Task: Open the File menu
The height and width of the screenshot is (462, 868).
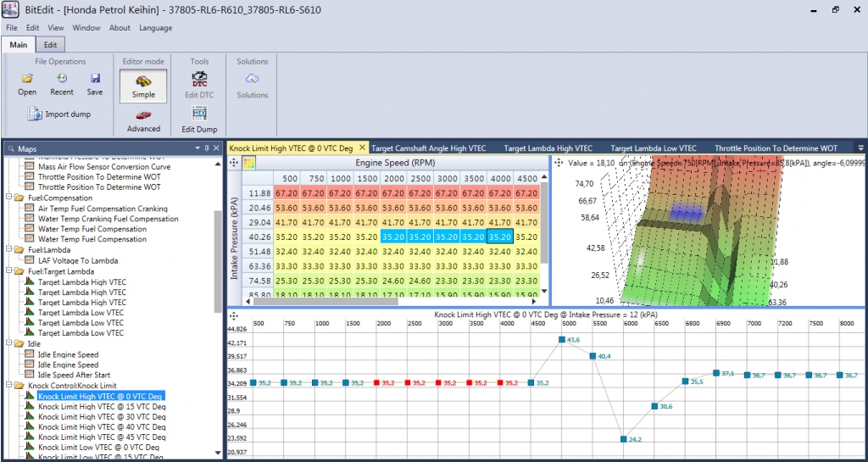Action: (x=12, y=28)
